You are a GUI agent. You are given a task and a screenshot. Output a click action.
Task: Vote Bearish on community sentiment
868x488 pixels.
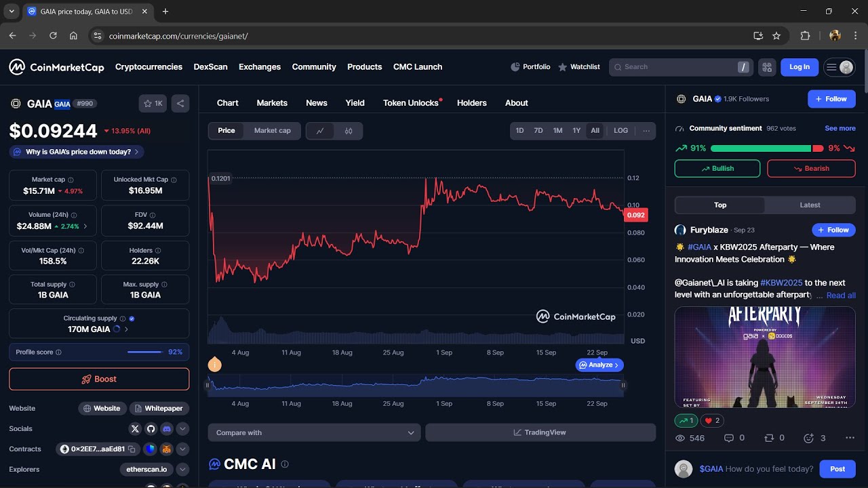click(x=811, y=169)
